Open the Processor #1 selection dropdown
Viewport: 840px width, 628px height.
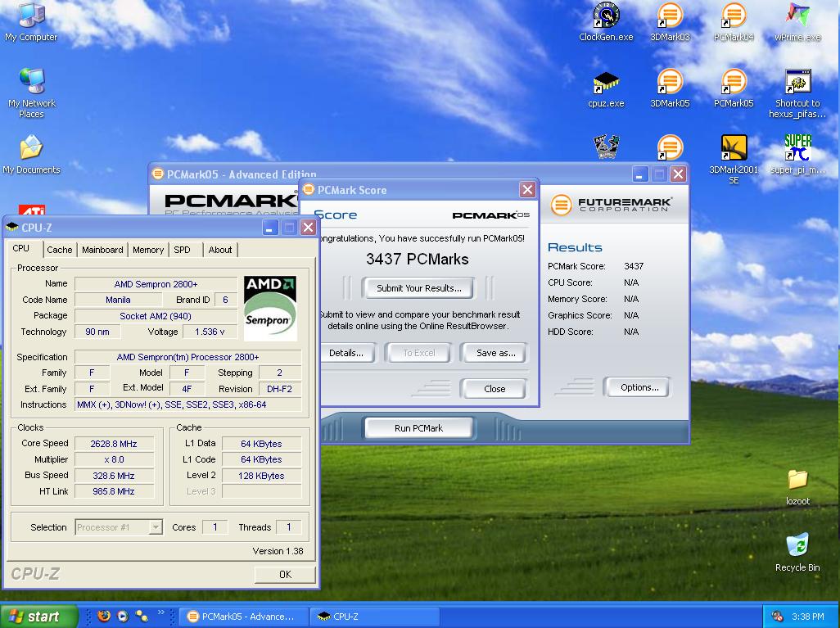click(x=119, y=527)
